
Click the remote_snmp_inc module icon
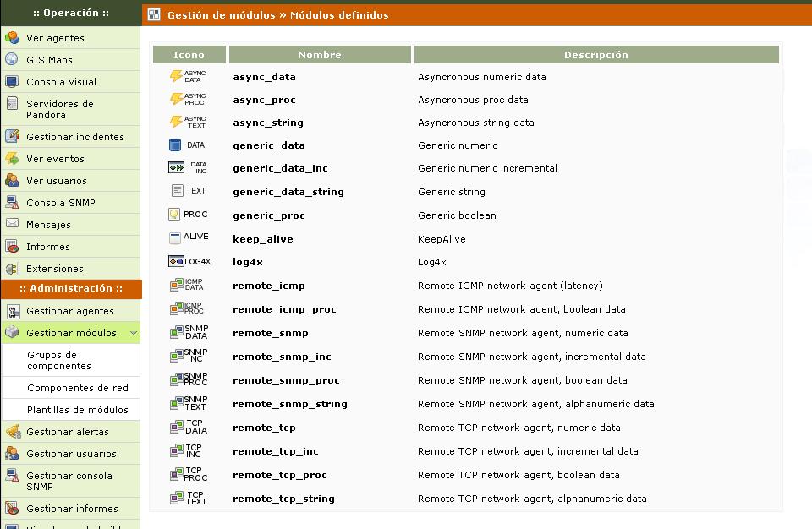(189, 356)
